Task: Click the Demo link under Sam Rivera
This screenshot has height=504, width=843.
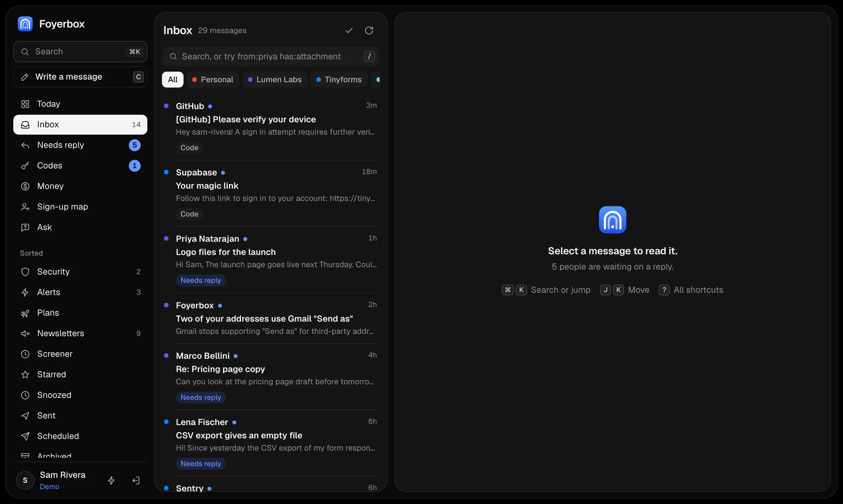Action: click(50, 487)
